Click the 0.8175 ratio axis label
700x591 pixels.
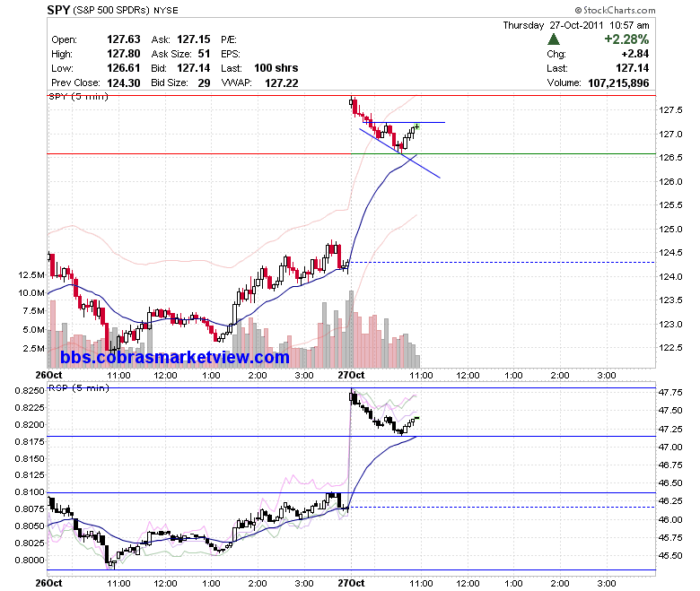[x=30, y=441]
